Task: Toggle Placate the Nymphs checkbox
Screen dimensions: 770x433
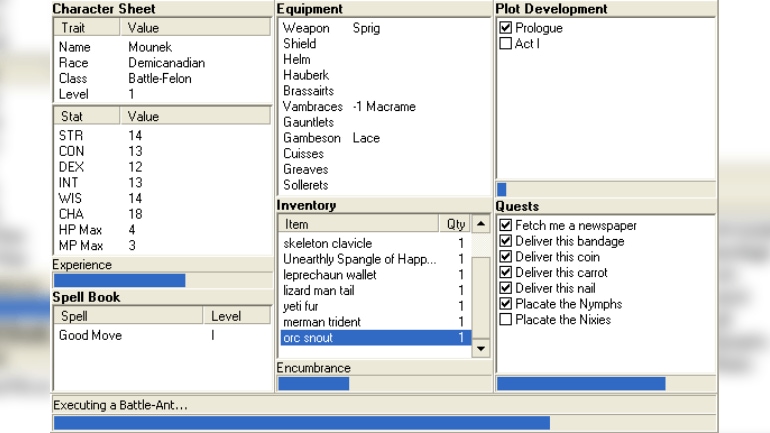Action: point(505,304)
